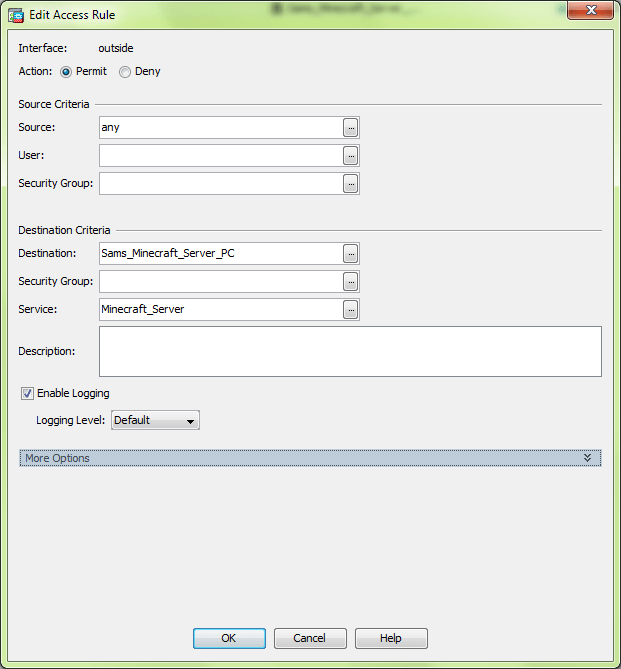621x669 pixels.
Task: Toggle the Enable Logging checkbox
Action: pyautogui.click(x=28, y=394)
